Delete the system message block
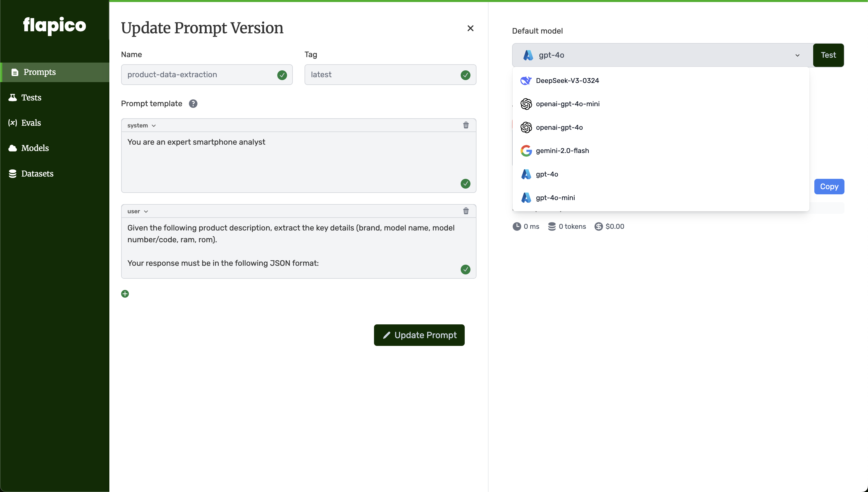868x492 pixels. pos(466,125)
